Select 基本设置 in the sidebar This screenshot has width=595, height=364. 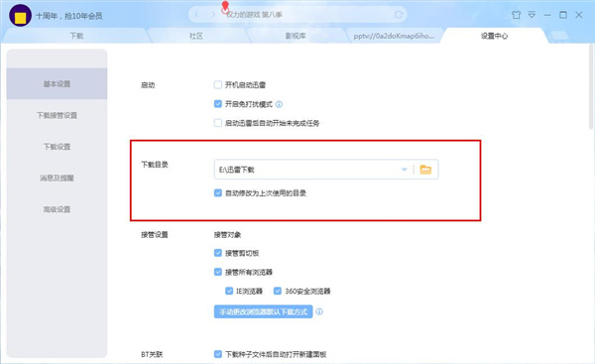[x=57, y=84]
